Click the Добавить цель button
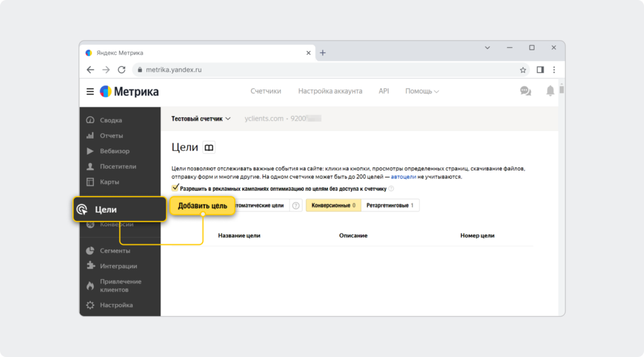This screenshot has width=644, height=357. tap(203, 206)
